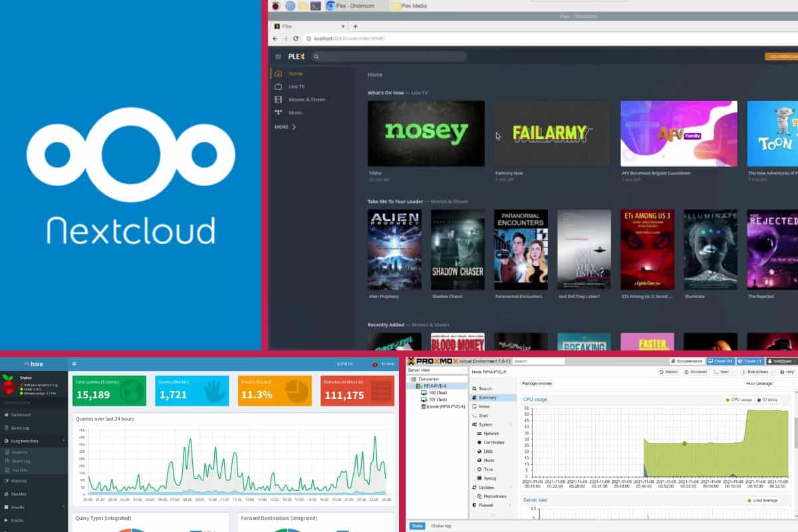Click the Domains on Blocklist 111,175 card
798x532 pixels.
[358, 390]
